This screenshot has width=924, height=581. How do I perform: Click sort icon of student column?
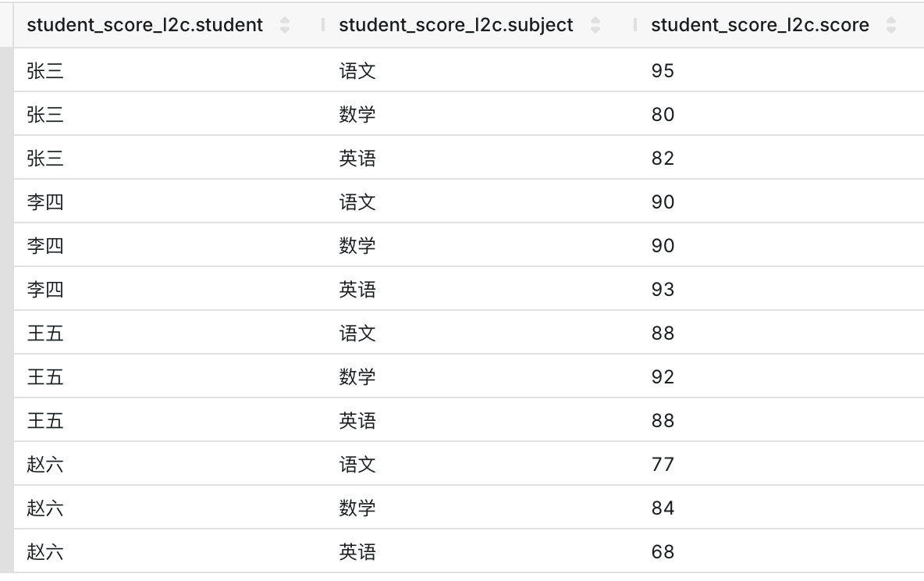(x=285, y=25)
